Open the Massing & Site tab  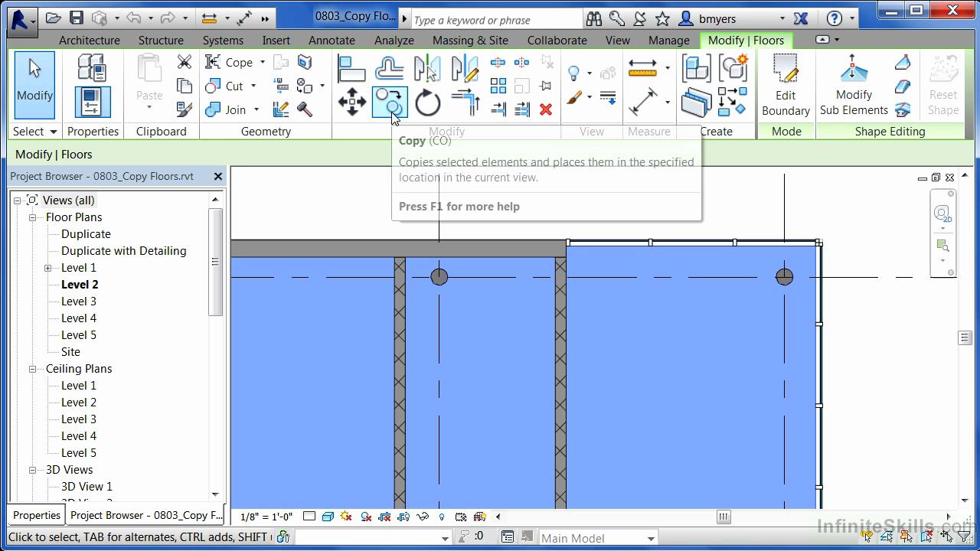point(470,41)
